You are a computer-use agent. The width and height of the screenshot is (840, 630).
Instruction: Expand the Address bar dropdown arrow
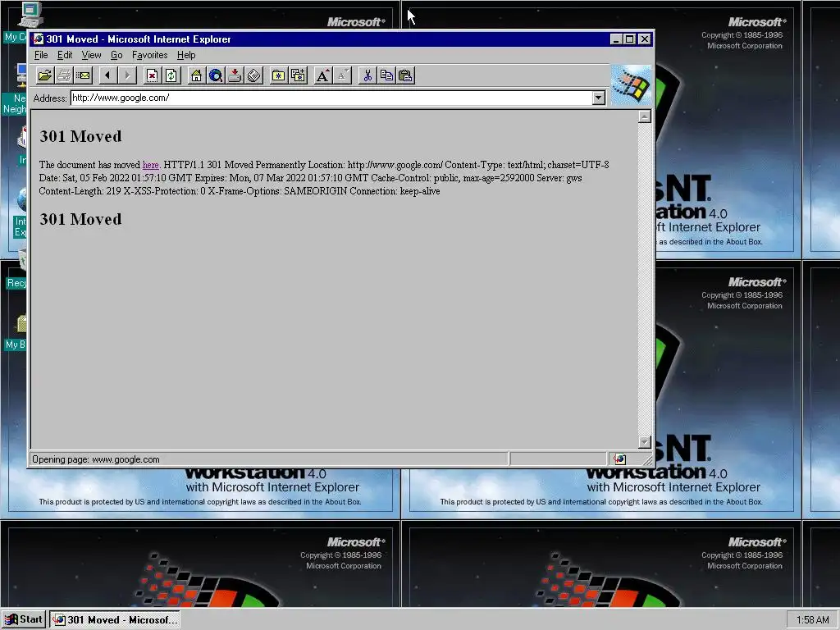598,98
